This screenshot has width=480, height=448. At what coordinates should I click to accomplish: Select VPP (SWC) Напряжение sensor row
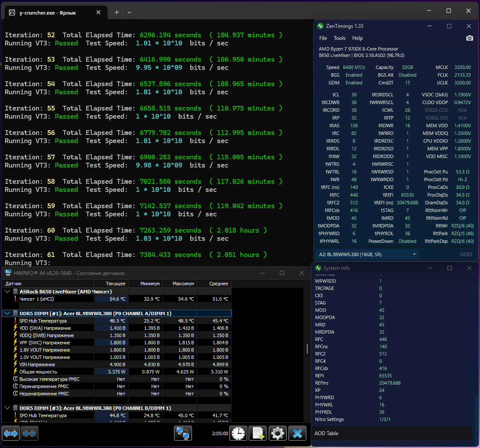[x=117, y=343]
